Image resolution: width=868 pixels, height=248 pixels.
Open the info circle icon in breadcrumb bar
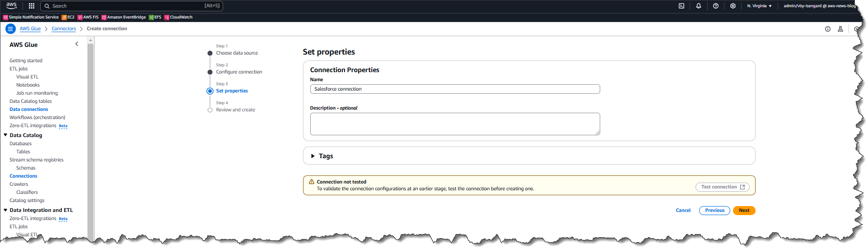coord(828,29)
